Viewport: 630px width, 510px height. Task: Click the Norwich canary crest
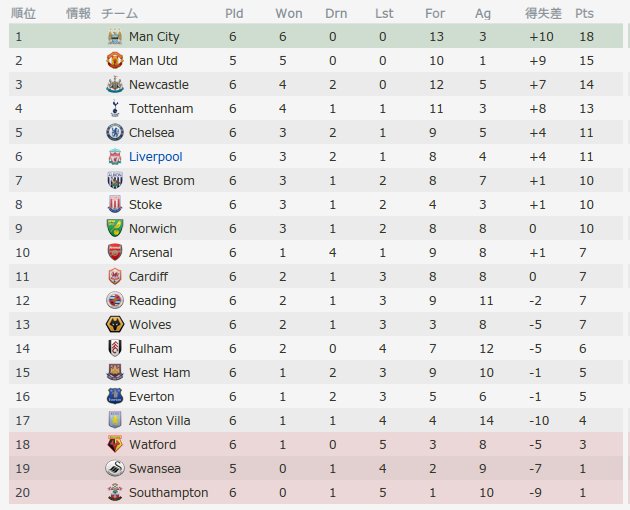point(115,228)
